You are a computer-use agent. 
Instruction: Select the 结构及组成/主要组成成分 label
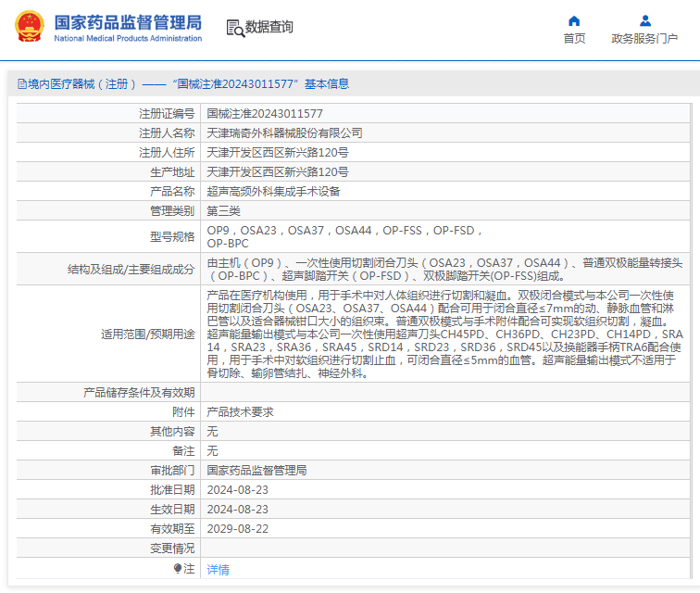[x=131, y=269]
